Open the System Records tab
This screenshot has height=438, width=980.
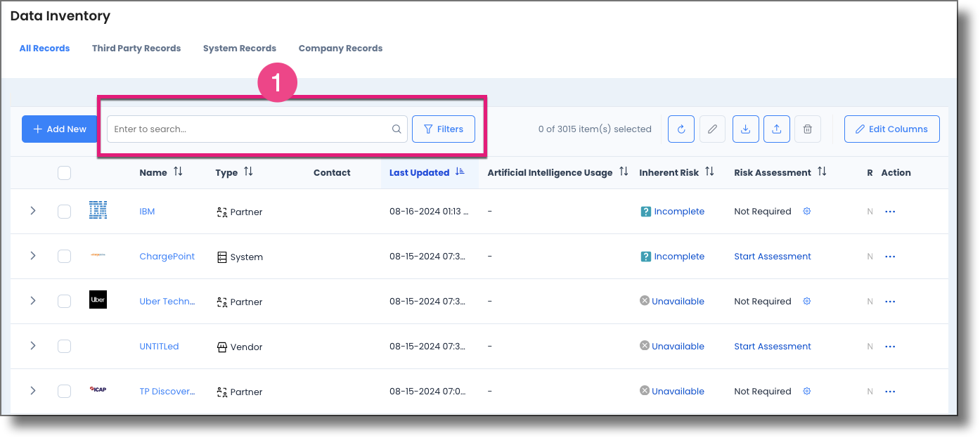240,48
